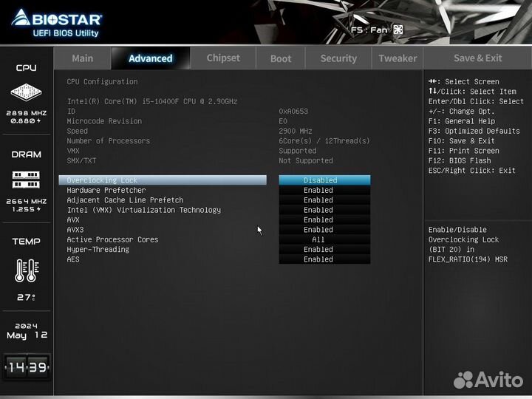
Task: Select Active Processor Cores label
Action: pos(112,239)
